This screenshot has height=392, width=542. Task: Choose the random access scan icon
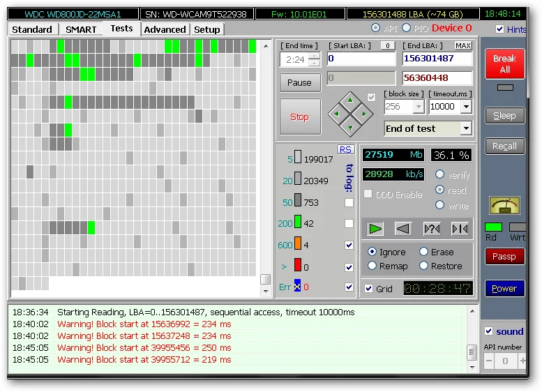click(432, 228)
